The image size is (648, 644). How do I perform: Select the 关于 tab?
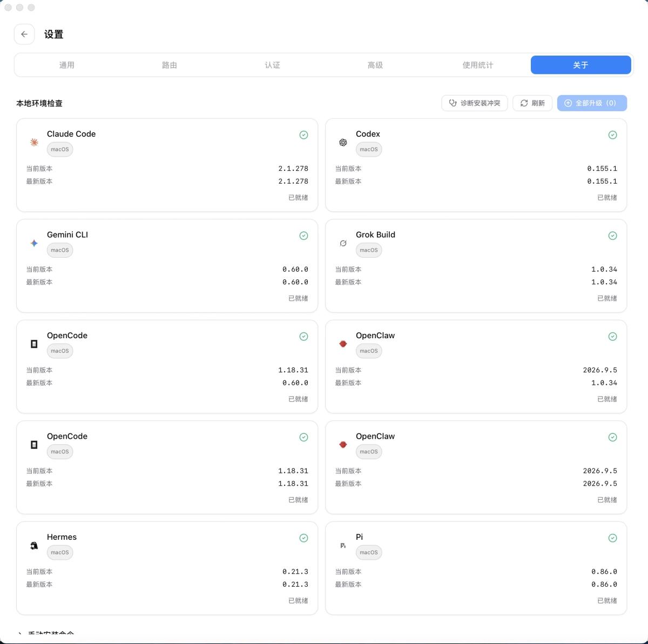(x=580, y=65)
